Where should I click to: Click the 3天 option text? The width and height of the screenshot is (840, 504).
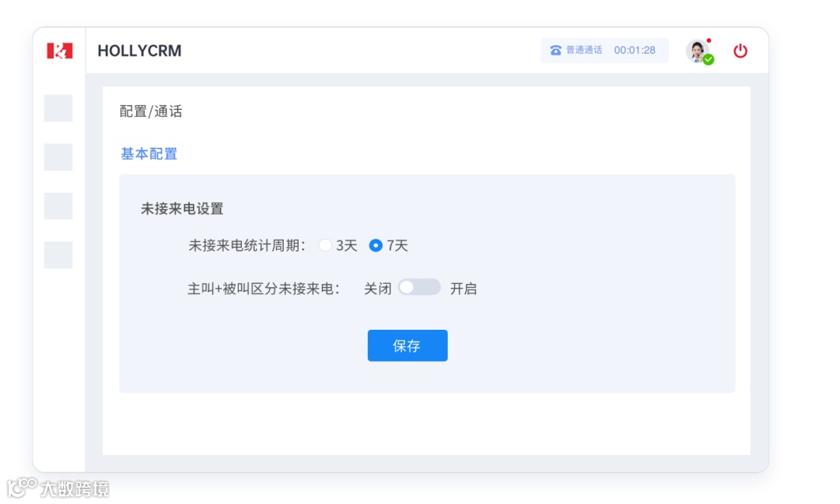347,246
